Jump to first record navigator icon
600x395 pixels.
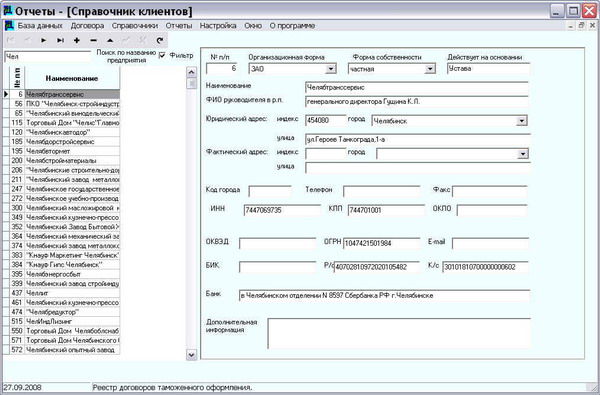11,40
